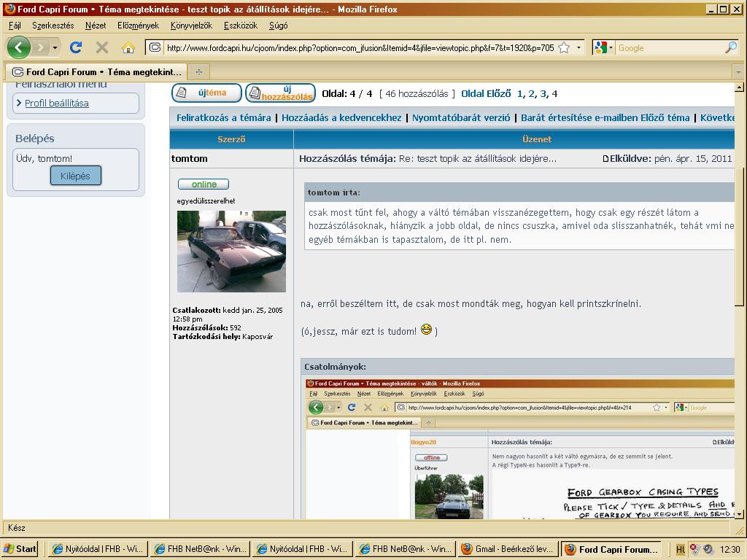Switch to Gmail window in the taskbar
Image resolution: width=747 pixels, height=560 pixels.
508,549
